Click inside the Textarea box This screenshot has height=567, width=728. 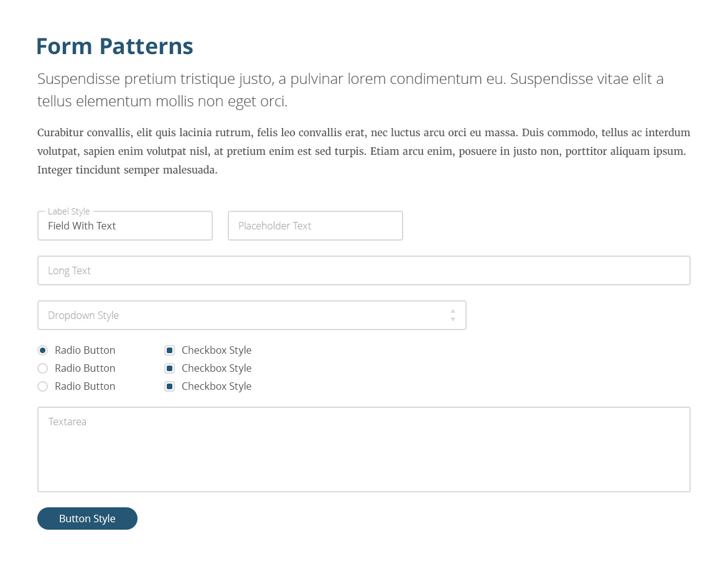tap(364, 449)
